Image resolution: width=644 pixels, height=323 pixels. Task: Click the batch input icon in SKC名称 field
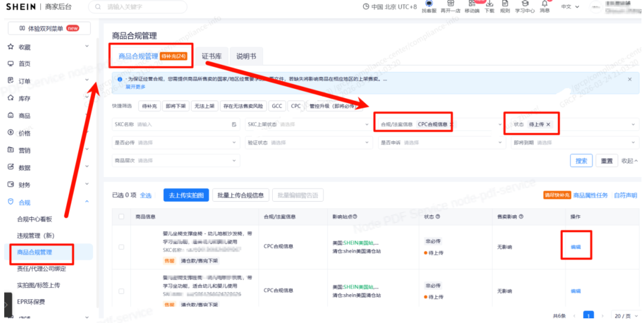[234, 125]
